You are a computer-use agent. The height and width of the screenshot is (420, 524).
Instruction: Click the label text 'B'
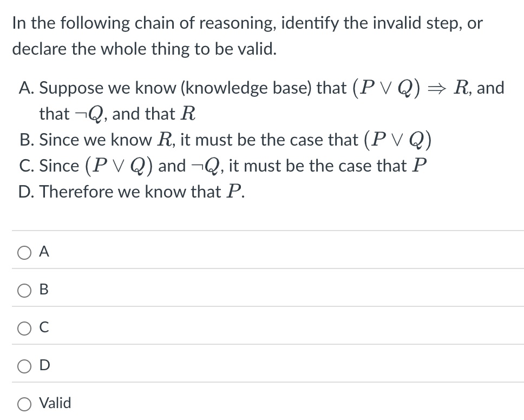point(44,290)
